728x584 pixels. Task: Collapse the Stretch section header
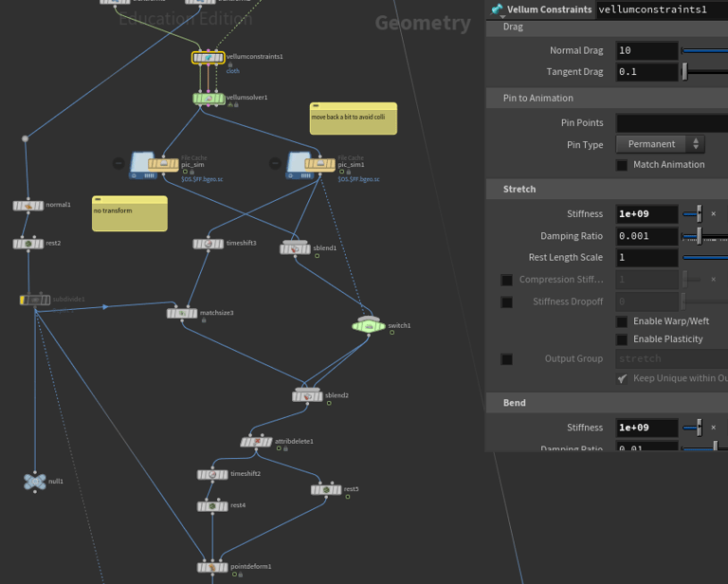[x=607, y=190]
